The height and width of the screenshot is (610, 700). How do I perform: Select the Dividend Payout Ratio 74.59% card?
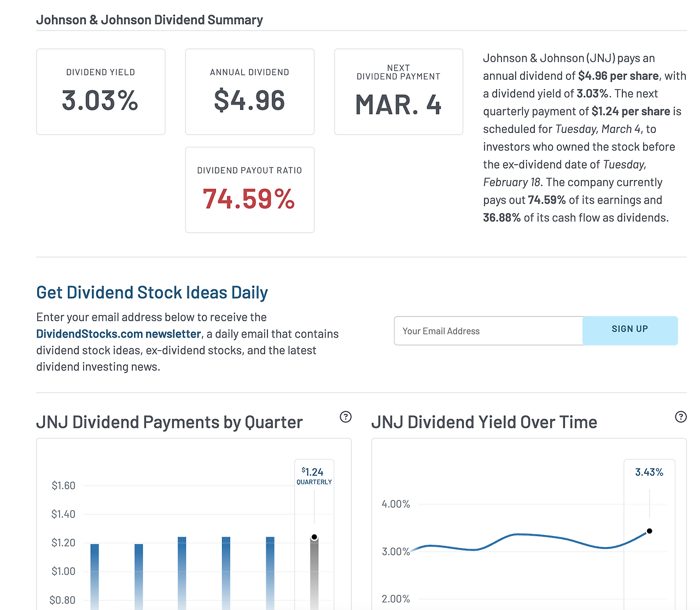click(x=250, y=190)
